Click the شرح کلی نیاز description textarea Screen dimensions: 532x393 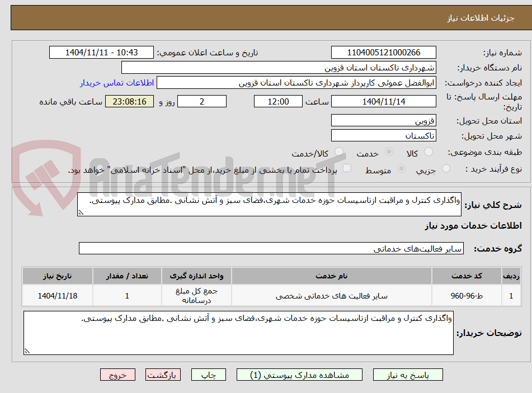click(269, 204)
